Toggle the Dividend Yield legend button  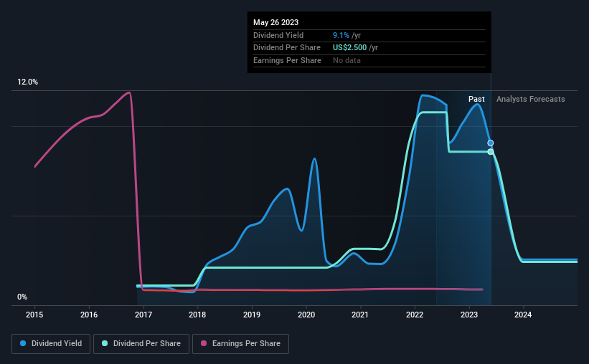click(x=51, y=344)
